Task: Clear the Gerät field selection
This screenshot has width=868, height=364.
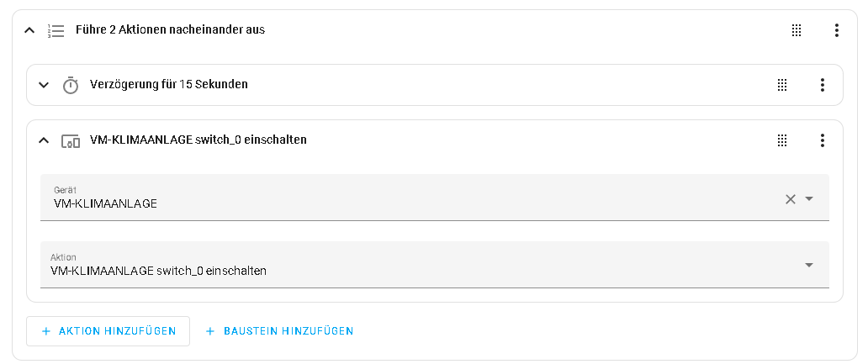Action: [x=791, y=199]
